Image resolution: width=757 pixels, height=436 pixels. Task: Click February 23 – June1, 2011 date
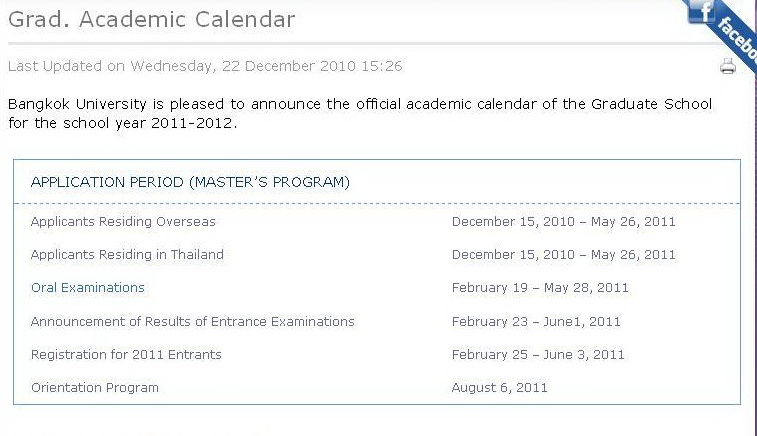point(536,322)
